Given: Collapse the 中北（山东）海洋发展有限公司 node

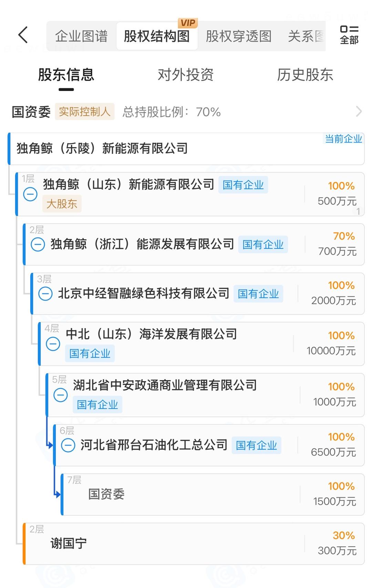Looking at the screenshot, I should (53, 344).
